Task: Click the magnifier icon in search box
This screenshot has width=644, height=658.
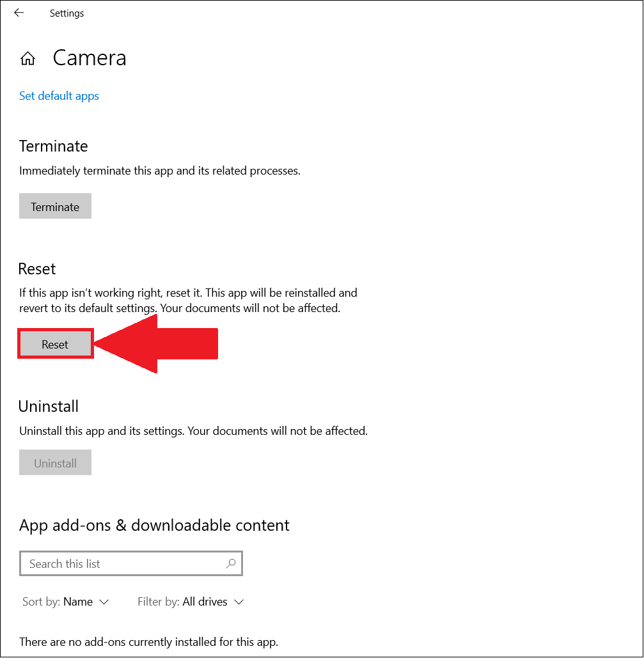Action: point(230,563)
